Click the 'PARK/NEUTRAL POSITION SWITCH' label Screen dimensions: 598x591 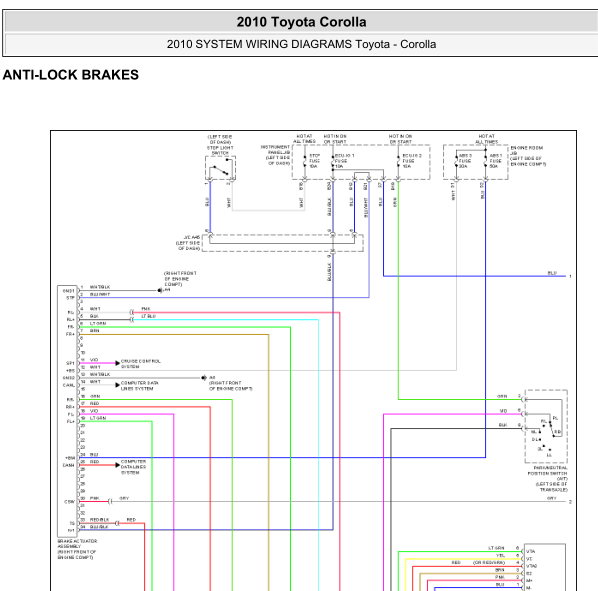pyautogui.click(x=548, y=471)
